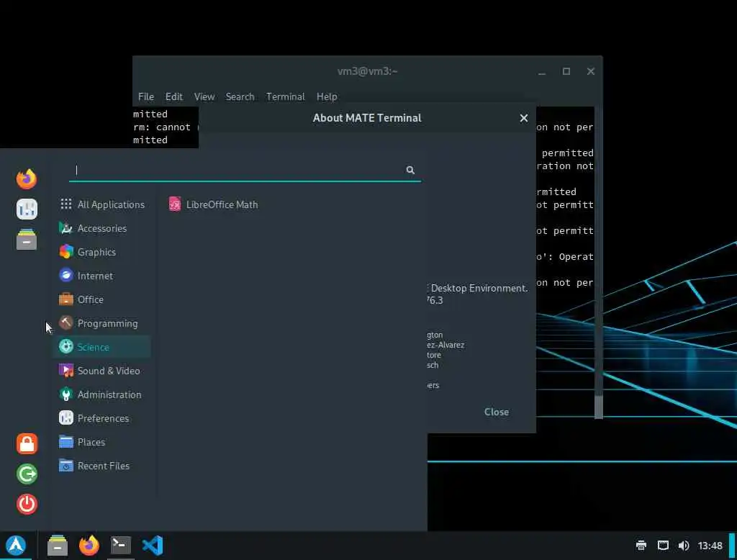Open the Control Center favorite icon

pos(27,209)
